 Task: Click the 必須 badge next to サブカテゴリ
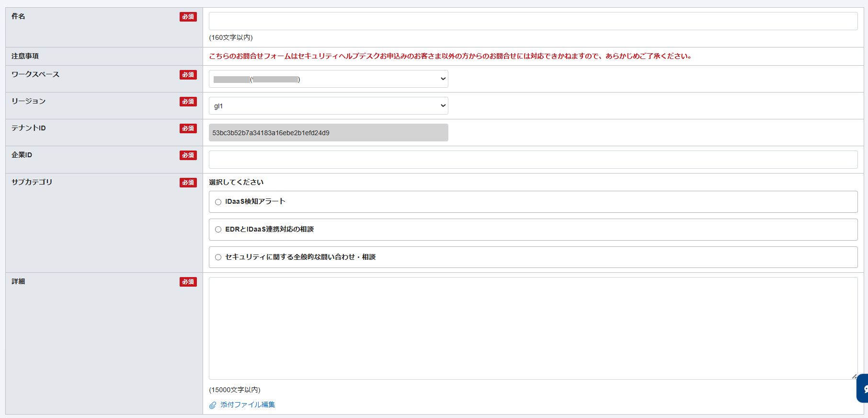(188, 183)
